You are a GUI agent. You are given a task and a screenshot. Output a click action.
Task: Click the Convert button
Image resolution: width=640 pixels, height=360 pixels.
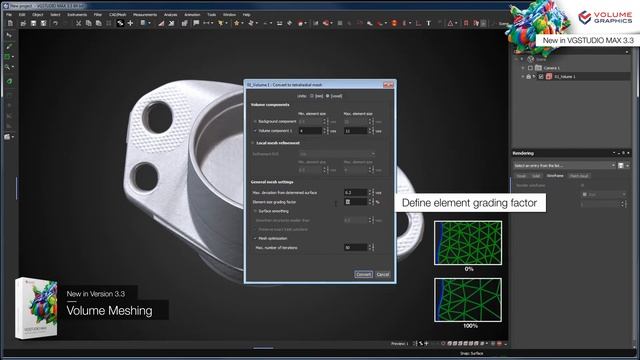click(363, 274)
